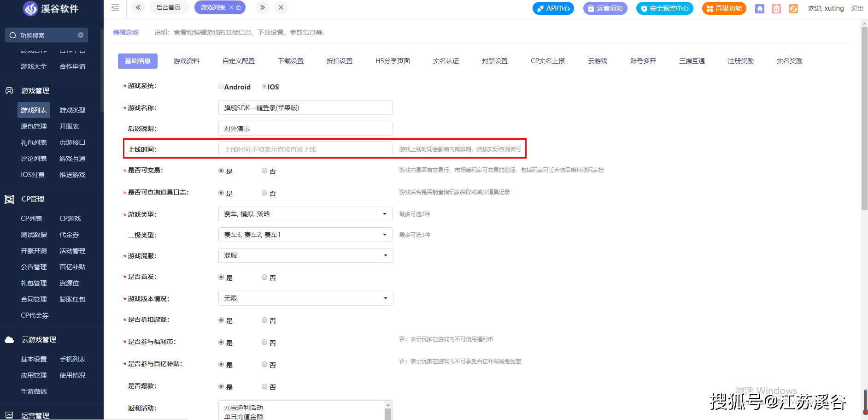Screen dimensions: 868x420
Task: Expand the 游戏混服 dropdown
Action: [x=305, y=255]
